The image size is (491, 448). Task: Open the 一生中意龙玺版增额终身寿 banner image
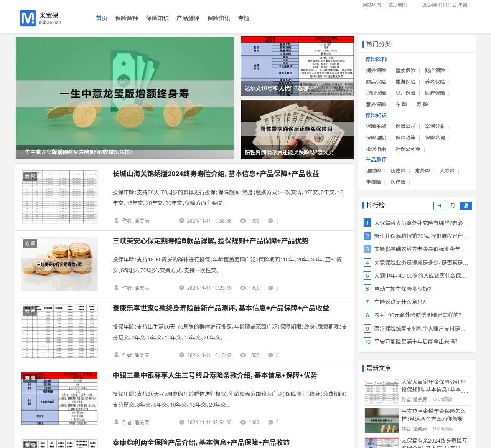[x=125, y=98]
